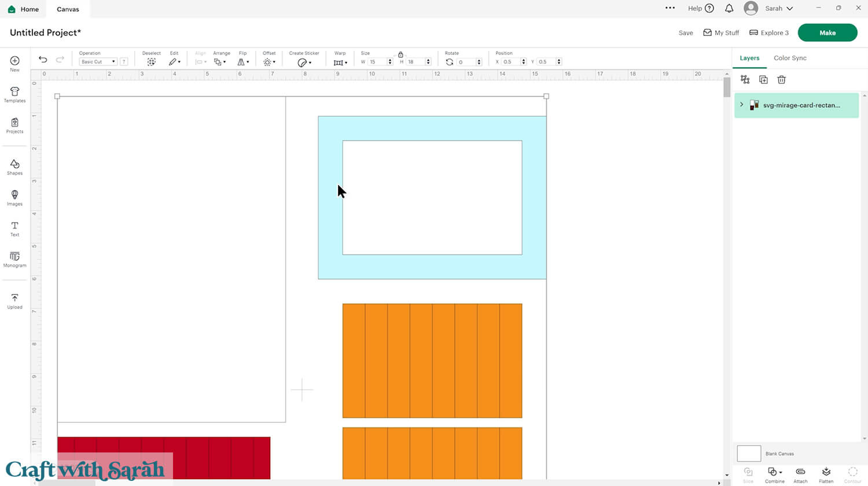
Task: Open the Templates panel
Action: coord(14,94)
